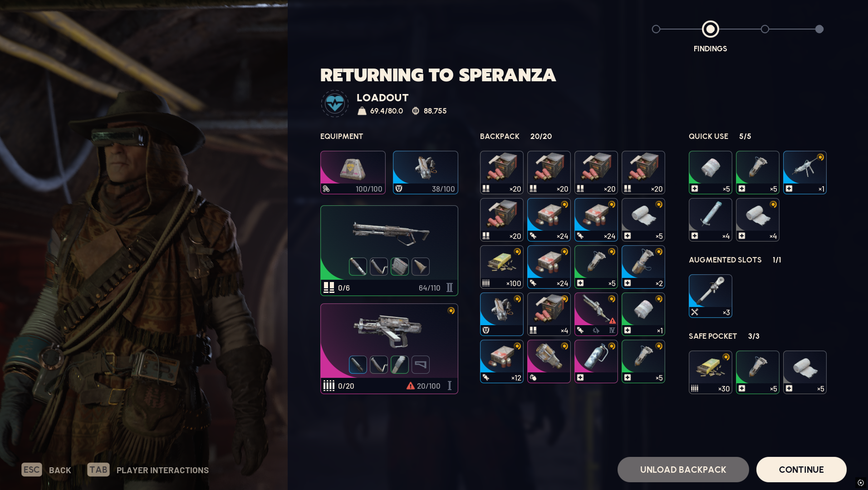The width and height of the screenshot is (868, 490).
Task: Select the SMG weapon slot with 0/20 ammo
Action: tap(389, 349)
